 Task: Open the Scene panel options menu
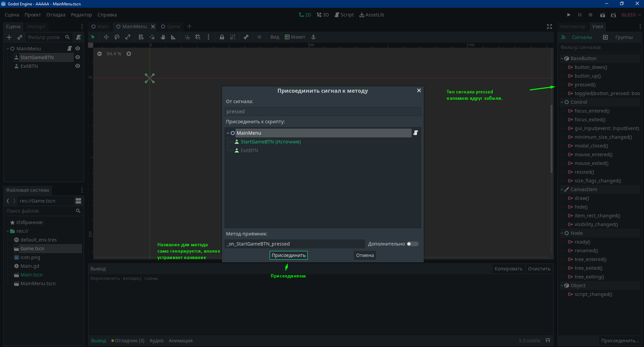(x=82, y=27)
